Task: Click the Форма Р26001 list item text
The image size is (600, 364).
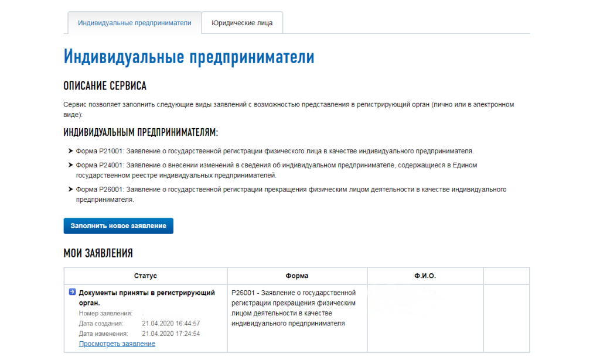Action: click(x=291, y=194)
